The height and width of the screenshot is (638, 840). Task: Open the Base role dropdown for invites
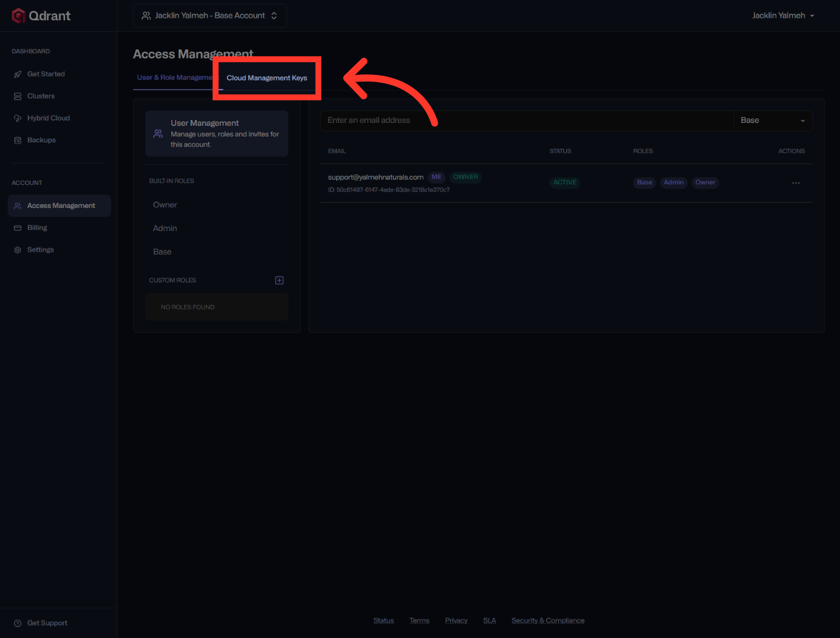coord(773,121)
